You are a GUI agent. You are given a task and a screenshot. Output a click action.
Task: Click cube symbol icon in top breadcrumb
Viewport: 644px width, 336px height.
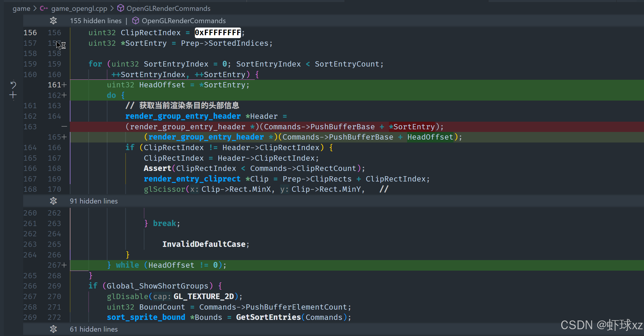tap(120, 8)
